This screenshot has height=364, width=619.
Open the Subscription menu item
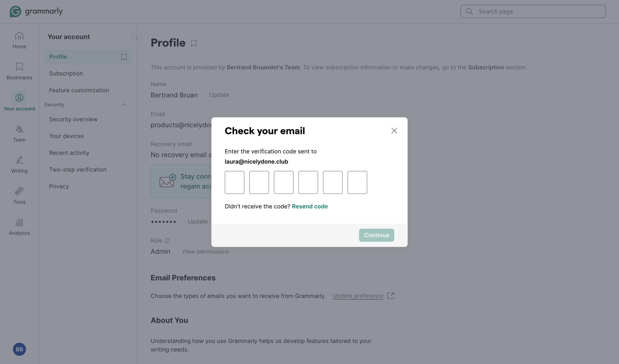coord(66,73)
